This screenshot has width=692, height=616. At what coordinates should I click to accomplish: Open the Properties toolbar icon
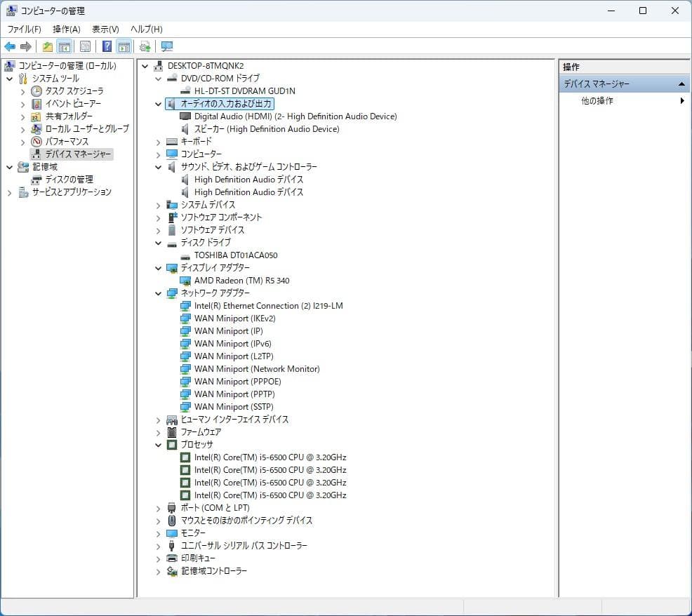(85, 46)
